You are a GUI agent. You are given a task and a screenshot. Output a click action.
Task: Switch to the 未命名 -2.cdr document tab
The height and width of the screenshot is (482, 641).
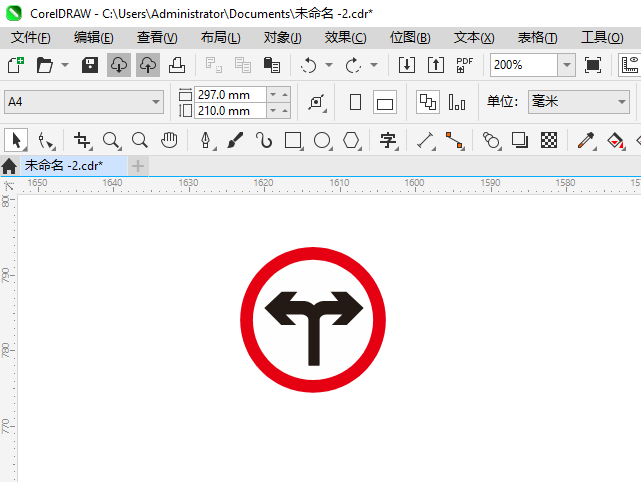74,166
